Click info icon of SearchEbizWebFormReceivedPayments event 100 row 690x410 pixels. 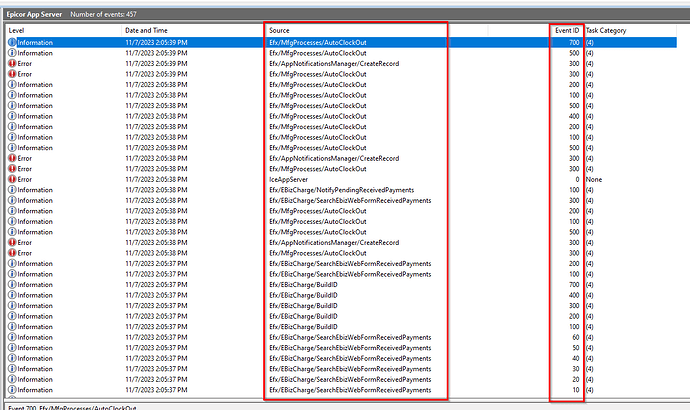click(12, 274)
